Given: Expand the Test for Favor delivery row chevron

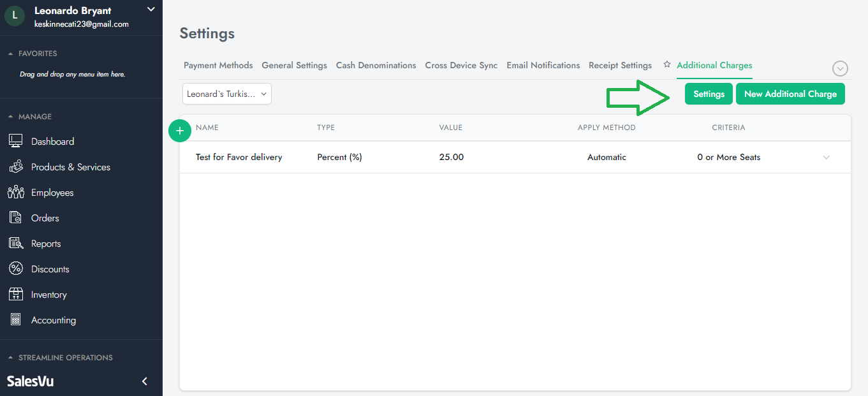Looking at the screenshot, I should (x=827, y=158).
